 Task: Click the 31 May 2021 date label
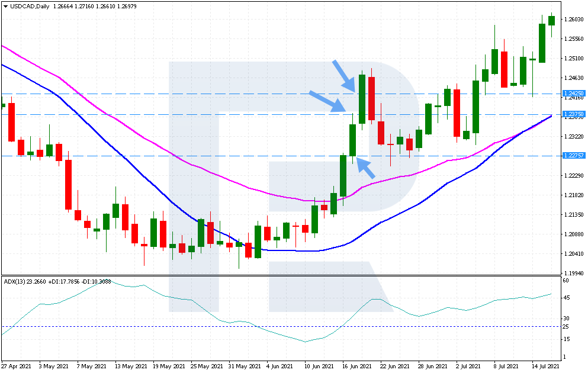click(245, 366)
